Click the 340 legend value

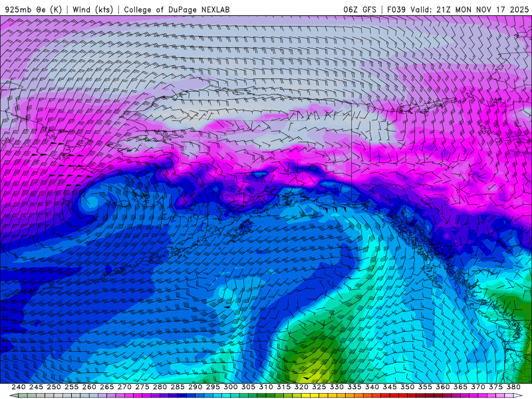click(x=372, y=387)
